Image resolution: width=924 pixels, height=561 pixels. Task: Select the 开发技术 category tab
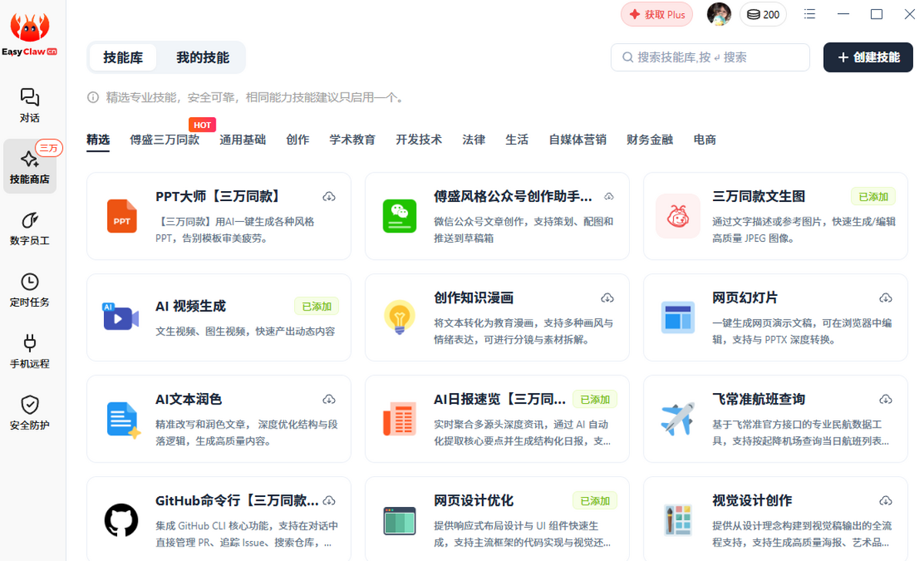(x=419, y=139)
